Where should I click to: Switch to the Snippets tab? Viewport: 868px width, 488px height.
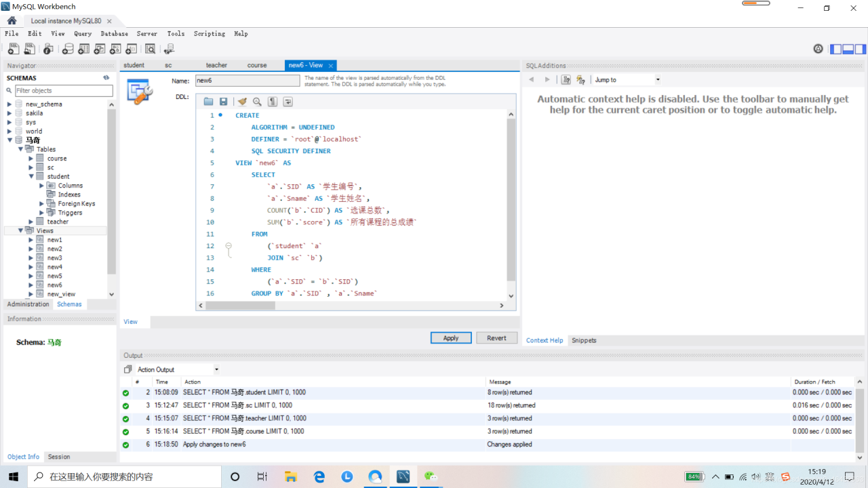click(x=584, y=340)
